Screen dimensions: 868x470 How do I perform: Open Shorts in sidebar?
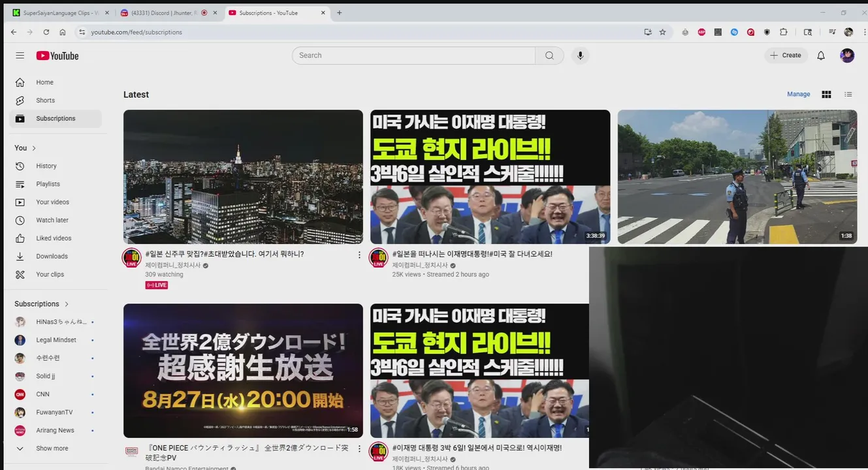[x=56, y=101]
